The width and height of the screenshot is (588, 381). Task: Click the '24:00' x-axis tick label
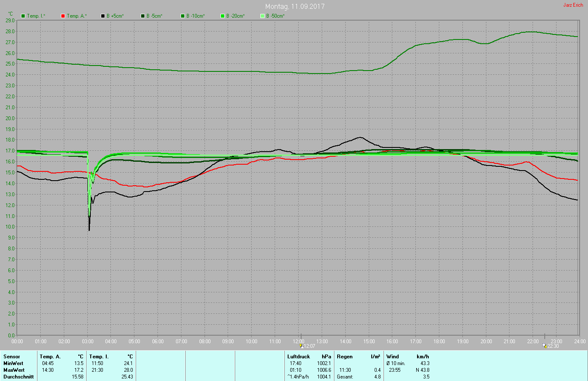580,342
